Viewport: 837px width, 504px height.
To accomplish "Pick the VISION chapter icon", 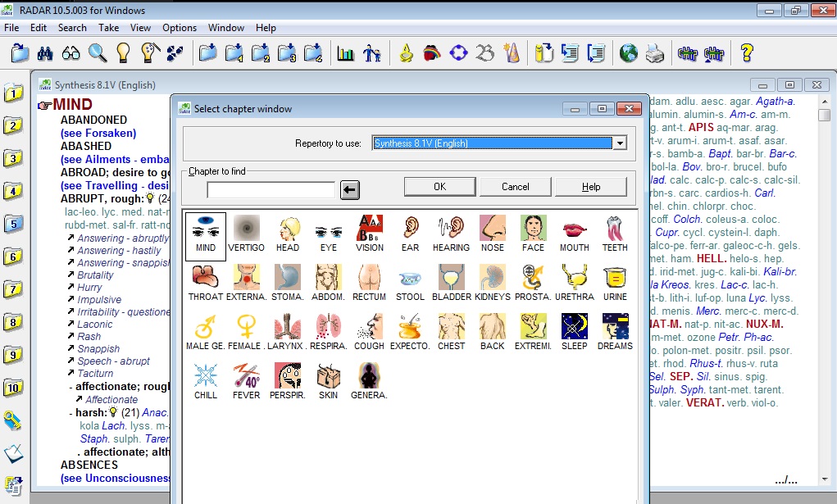I will pyautogui.click(x=370, y=235).
